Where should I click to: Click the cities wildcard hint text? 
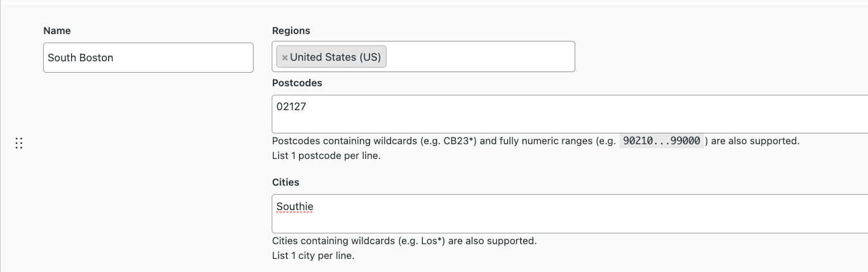404,241
